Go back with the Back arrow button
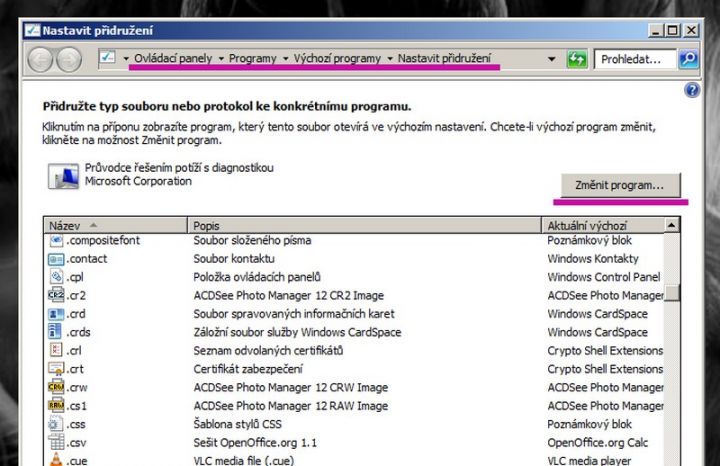 (40, 59)
